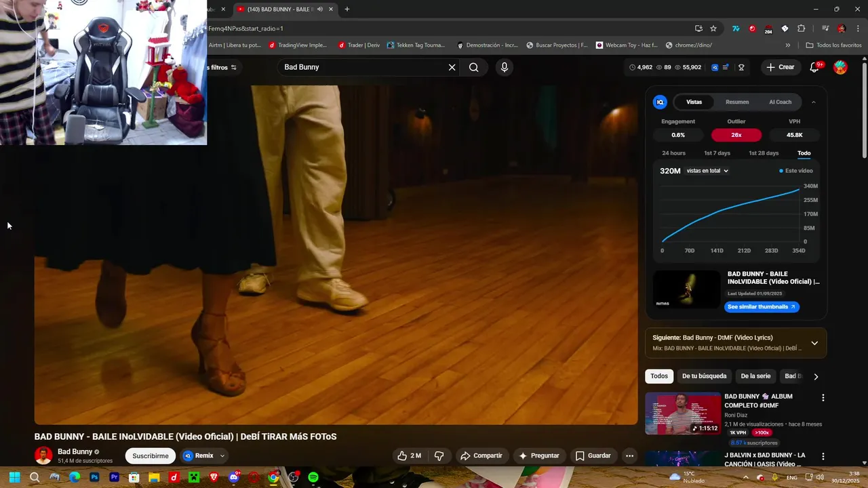868x488 pixels.
Task: Expand the Remix dropdown arrow
Action: point(222,456)
